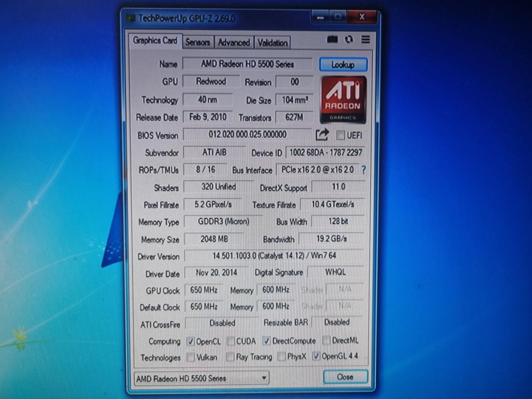Click the Digital Signature field WHQL
This screenshot has height=399, width=532.
pyautogui.click(x=335, y=272)
